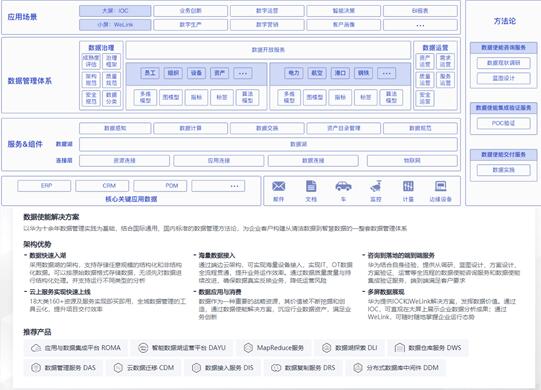
Task: Click the DIS product icon
Action: pyautogui.click(x=196, y=368)
